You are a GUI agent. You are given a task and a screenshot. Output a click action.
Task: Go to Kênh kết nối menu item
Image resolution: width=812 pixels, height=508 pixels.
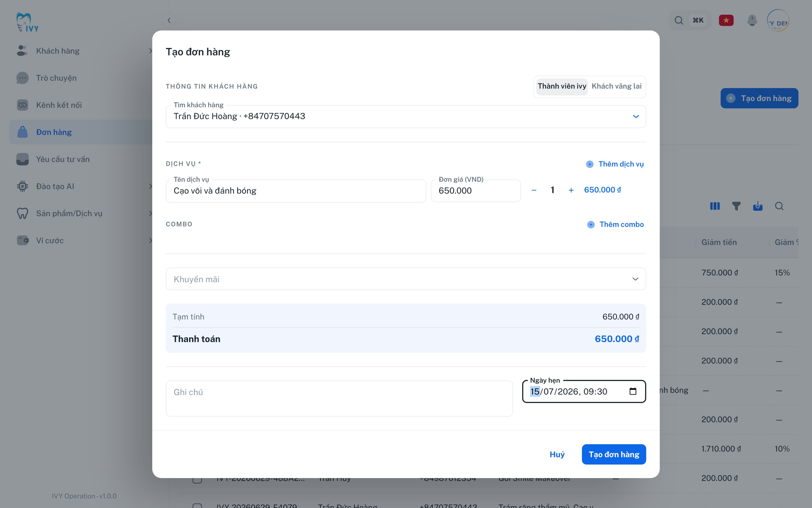pyautogui.click(x=59, y=105)
